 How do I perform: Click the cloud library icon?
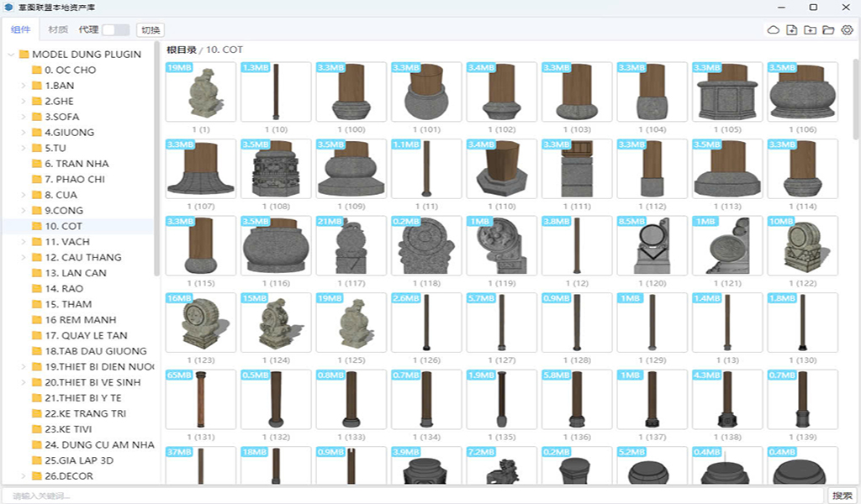coord(773,30)
